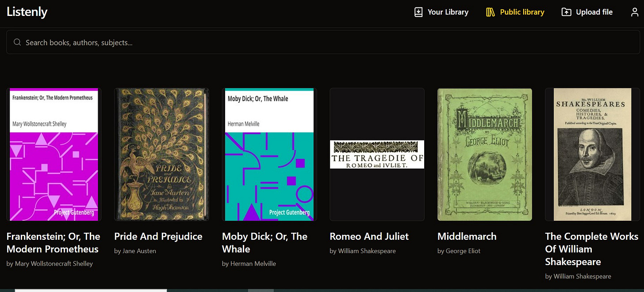The height and width of the screenshot is (292, 644).
Task: Click the Upload file folder icon
Action: coord(566,12)
